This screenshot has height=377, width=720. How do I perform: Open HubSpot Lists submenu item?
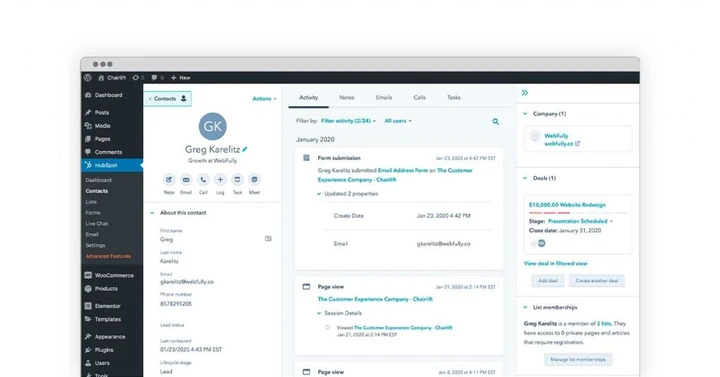91,202
